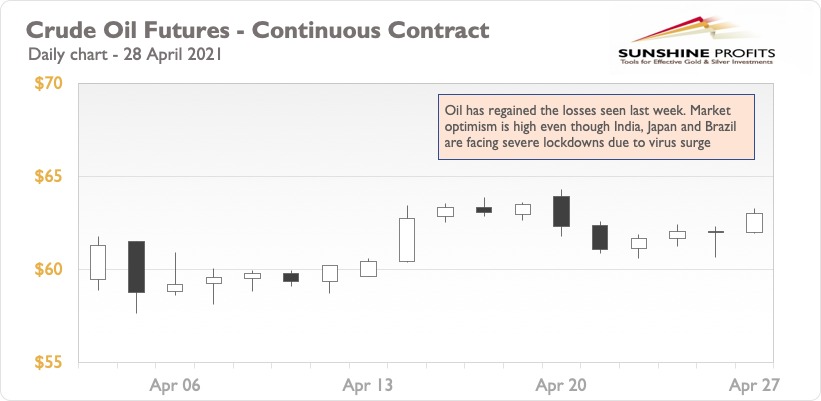This screenshot has width=821, height=401.
Task: Select the Apr 20 date label
Action: click(561, 386)
